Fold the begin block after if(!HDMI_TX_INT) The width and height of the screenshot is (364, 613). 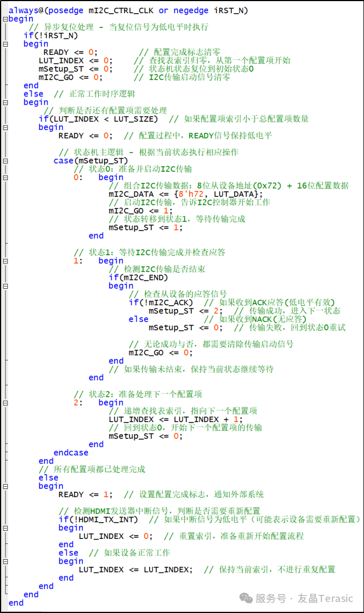click(x=5, y=528)
